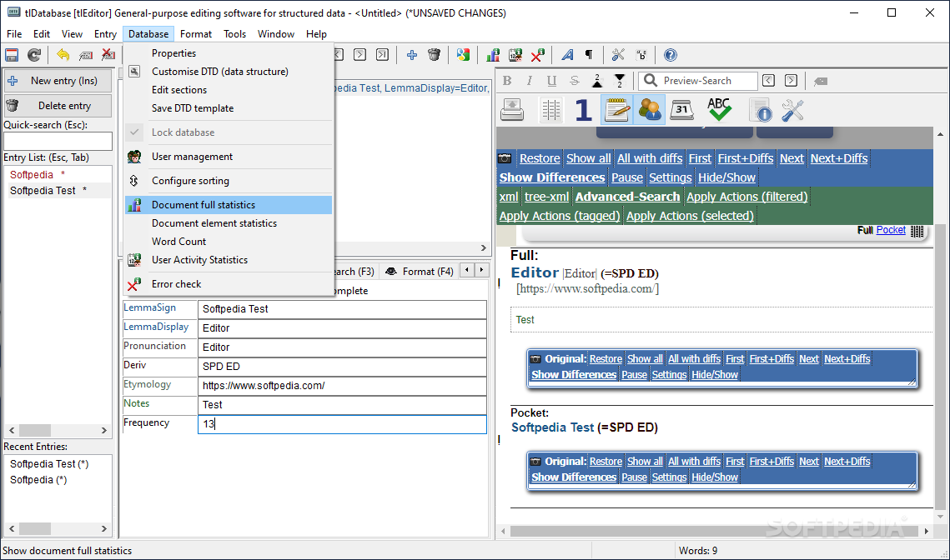Click the columns layout icon
The height and width of the screenshot is (560, 950).
point(550,109)
